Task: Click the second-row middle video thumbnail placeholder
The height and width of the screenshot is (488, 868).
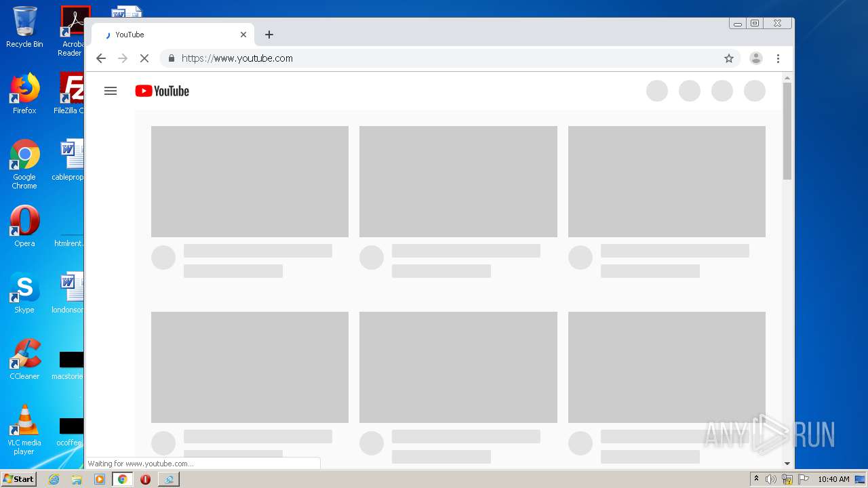Action: click(458, 367)
